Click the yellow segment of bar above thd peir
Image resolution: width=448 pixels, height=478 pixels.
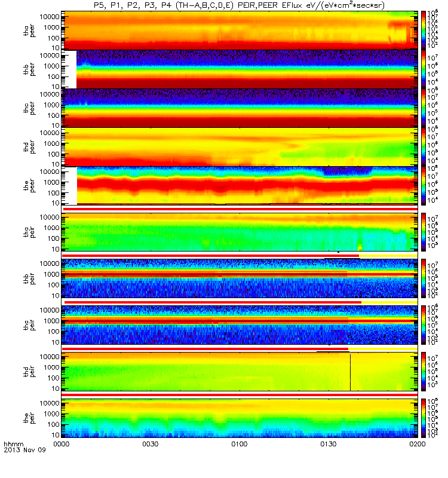pos(382,349)
